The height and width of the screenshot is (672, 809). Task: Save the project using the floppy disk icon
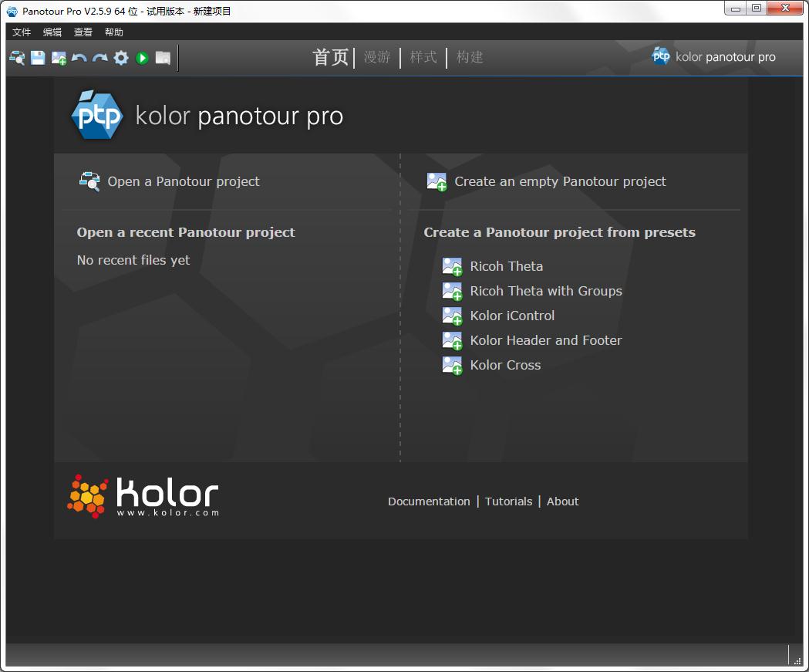click(x=37, y=58)
